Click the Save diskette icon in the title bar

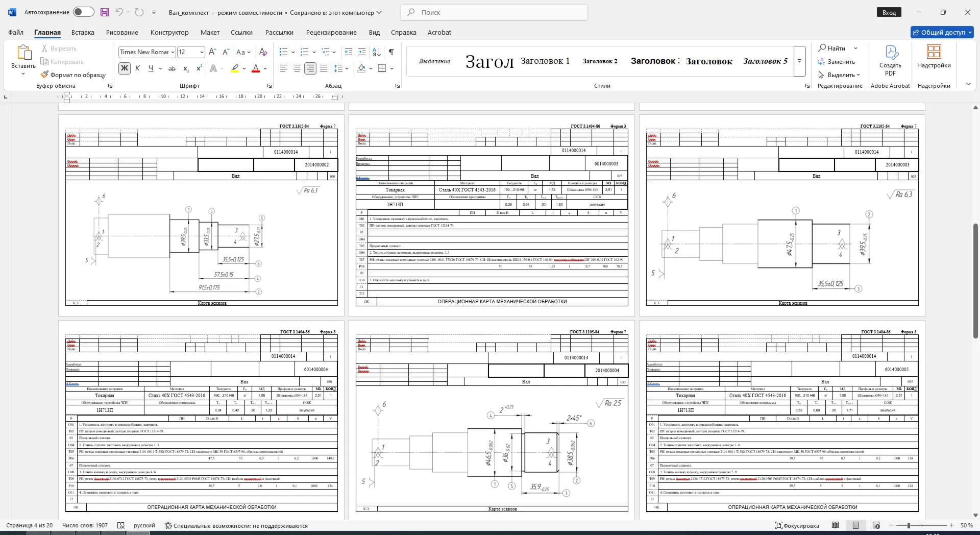105,12
